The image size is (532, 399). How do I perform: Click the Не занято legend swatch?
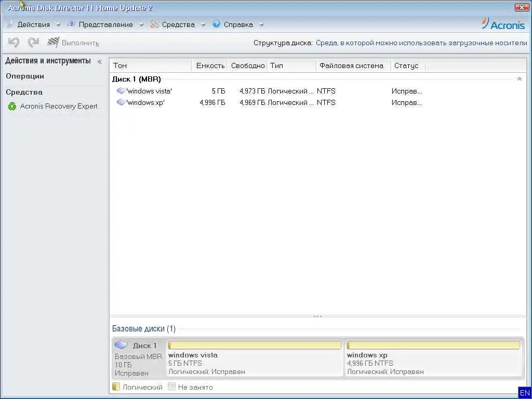coord(171,387)
